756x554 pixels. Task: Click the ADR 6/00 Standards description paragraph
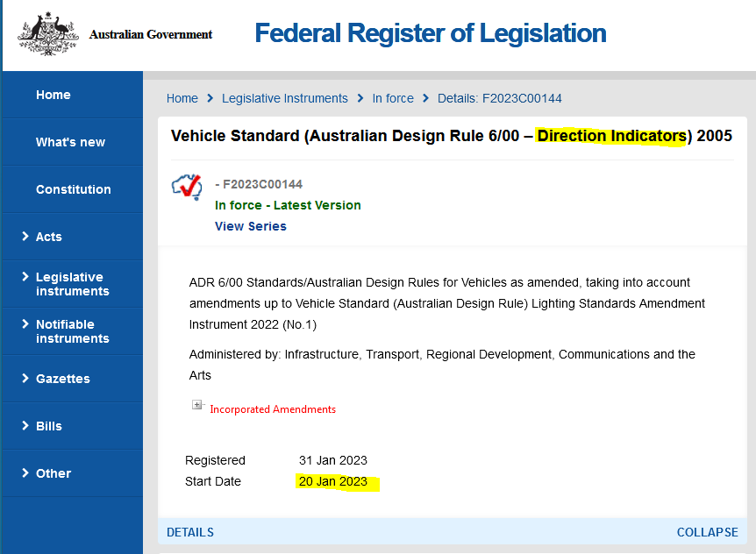click(x=447, y=303)
